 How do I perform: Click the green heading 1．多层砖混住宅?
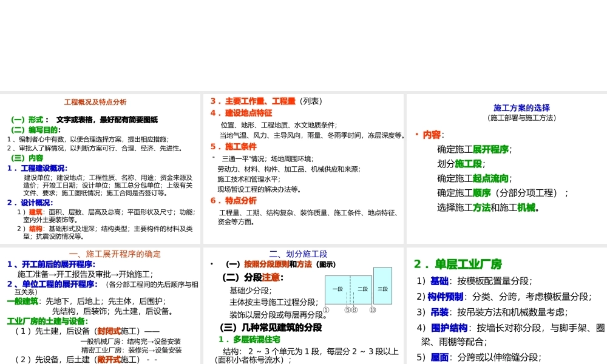(x=249, y=339)
